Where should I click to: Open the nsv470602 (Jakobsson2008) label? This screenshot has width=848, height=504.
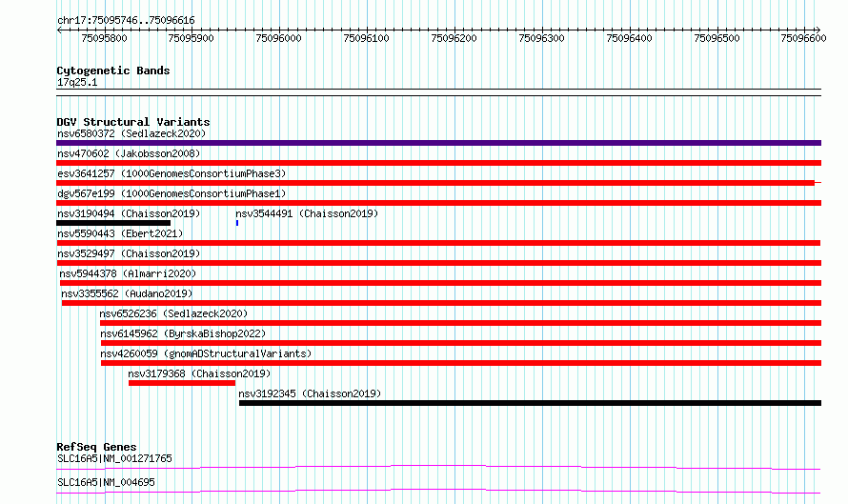pyautogui.click(x=129, y=153)
